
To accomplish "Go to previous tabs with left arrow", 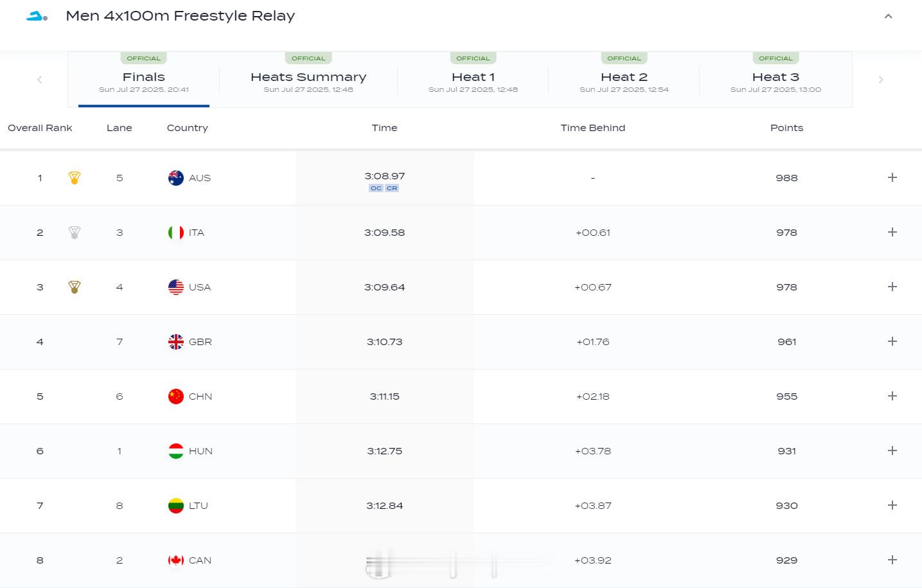I will [39, 80].
